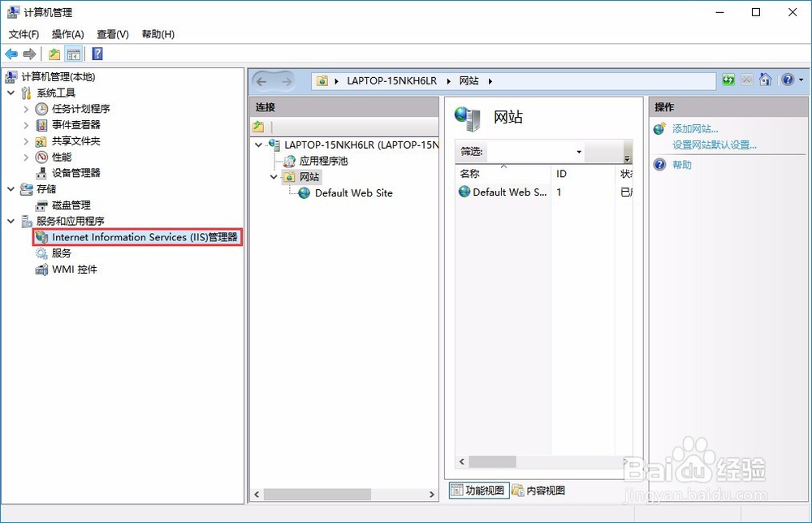Click the Connections pane create-connection icon

(x=259, y=127)
